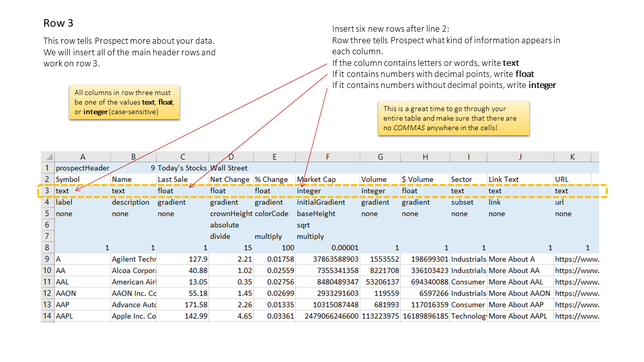Click the 'AAON' symbol cell
This screenshot has width=644, height=362.
83,293
